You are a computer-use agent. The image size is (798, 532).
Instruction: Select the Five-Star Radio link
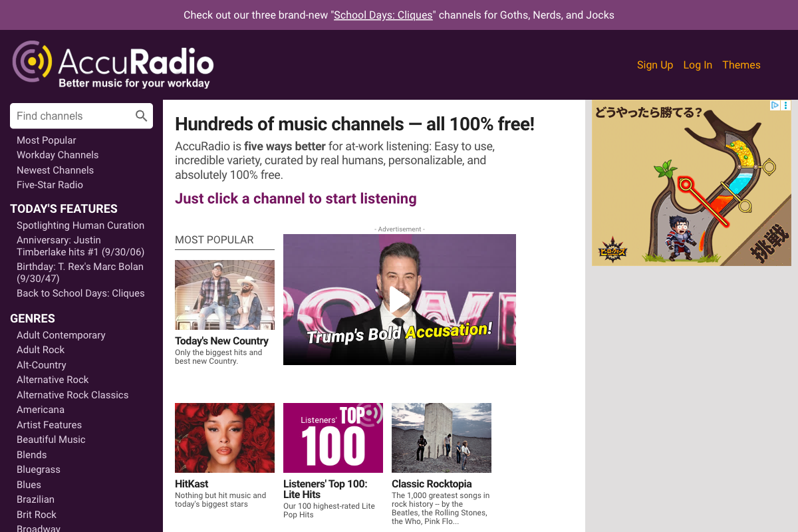(50, 185)
